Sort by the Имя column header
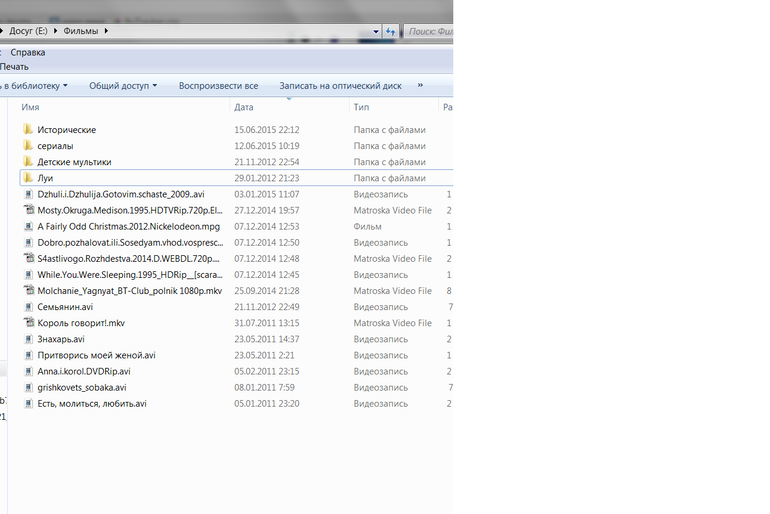Screen dimensions: 770x514 [x=30, y=107]
